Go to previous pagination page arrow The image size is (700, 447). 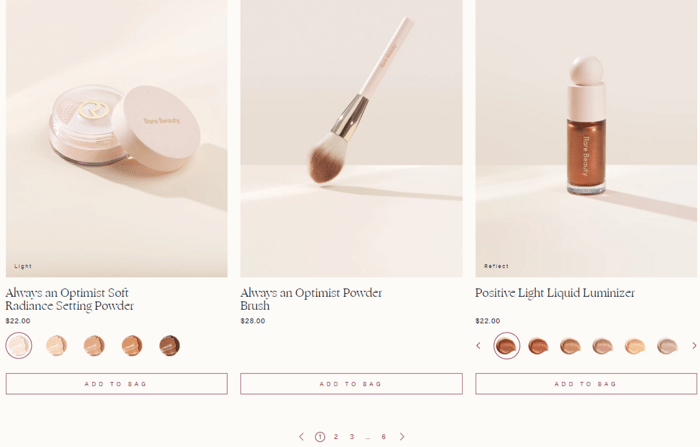click(301, 436)
